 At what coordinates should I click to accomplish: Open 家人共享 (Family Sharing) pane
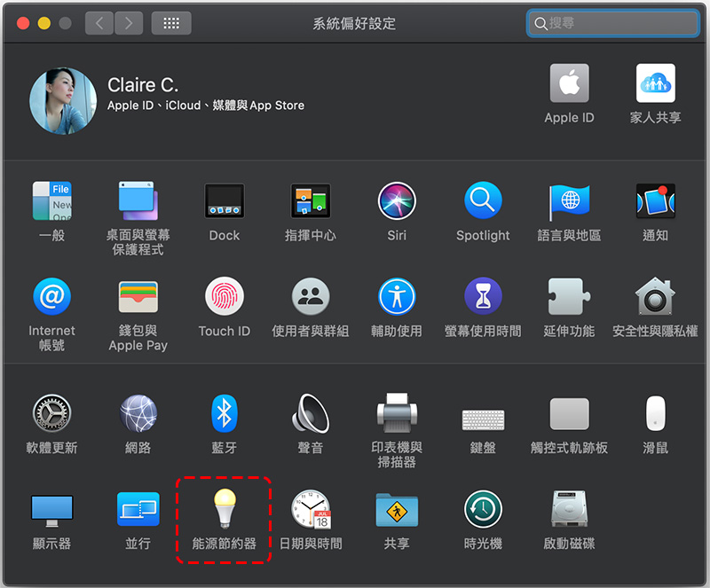pyautogui.click(x=655, y=82)
